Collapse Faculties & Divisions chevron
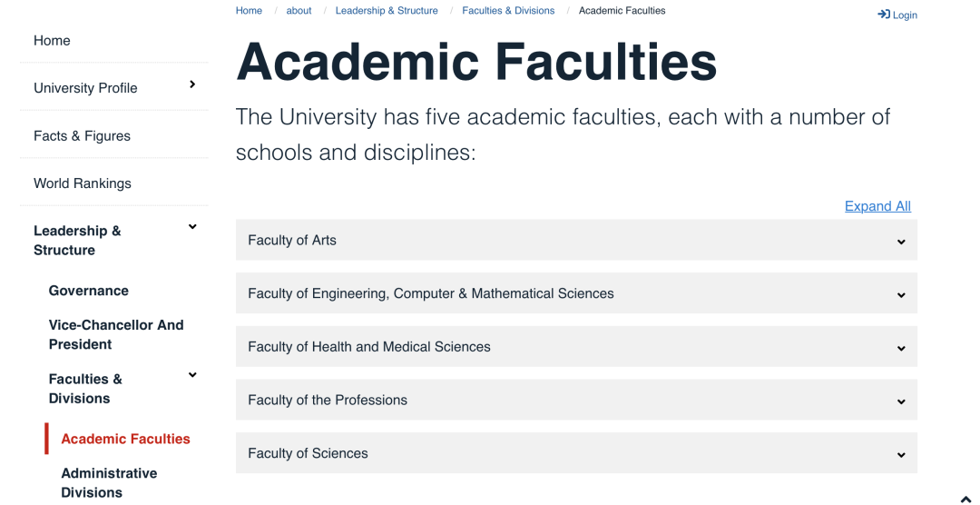Image resolution: width=980 pixels, height=505 pixels. coord(192,375)
